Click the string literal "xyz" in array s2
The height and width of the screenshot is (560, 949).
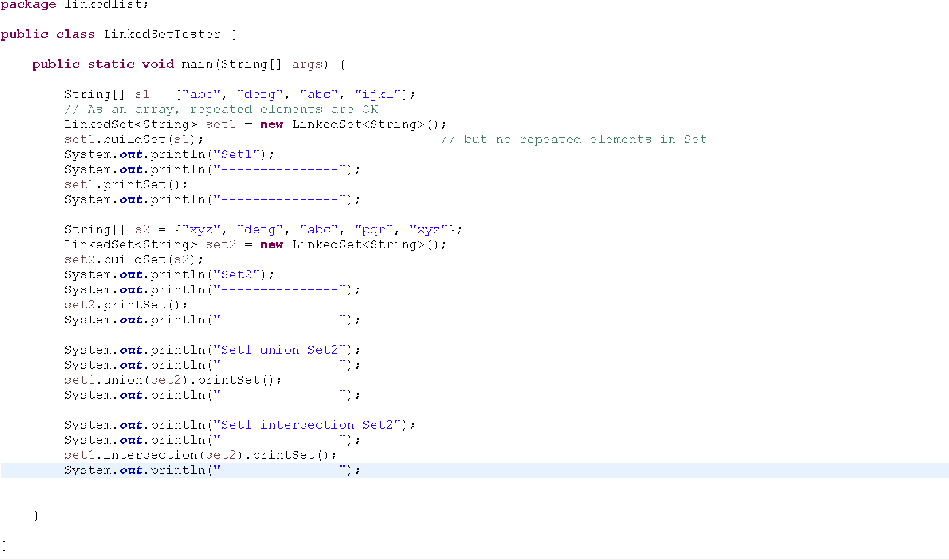click(202, 229)
